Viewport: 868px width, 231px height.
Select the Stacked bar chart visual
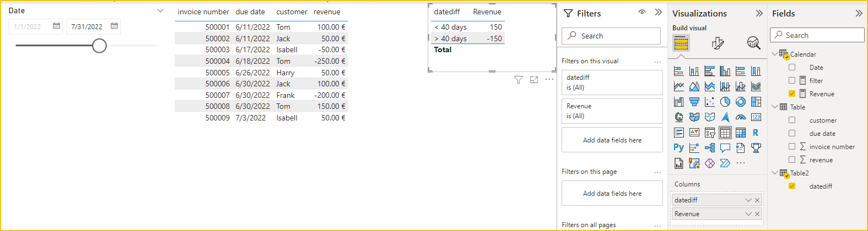click(x=679, y=71)
